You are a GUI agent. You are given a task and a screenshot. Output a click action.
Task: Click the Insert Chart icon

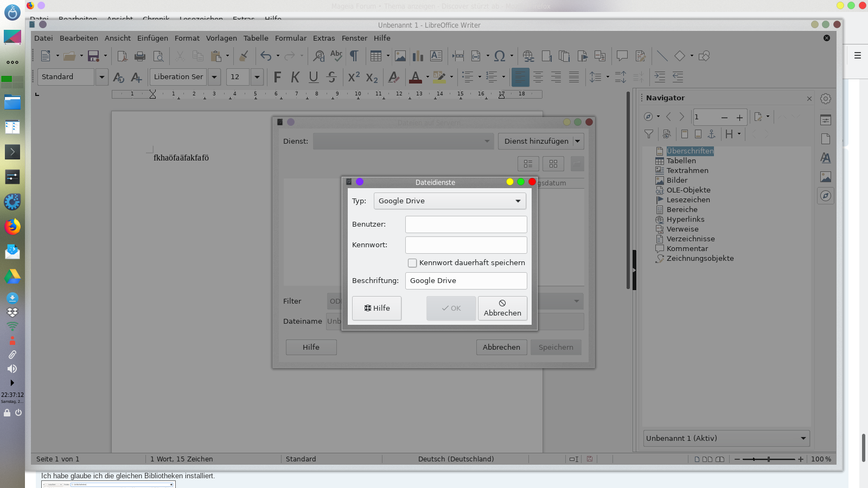[x=418, y=56]
